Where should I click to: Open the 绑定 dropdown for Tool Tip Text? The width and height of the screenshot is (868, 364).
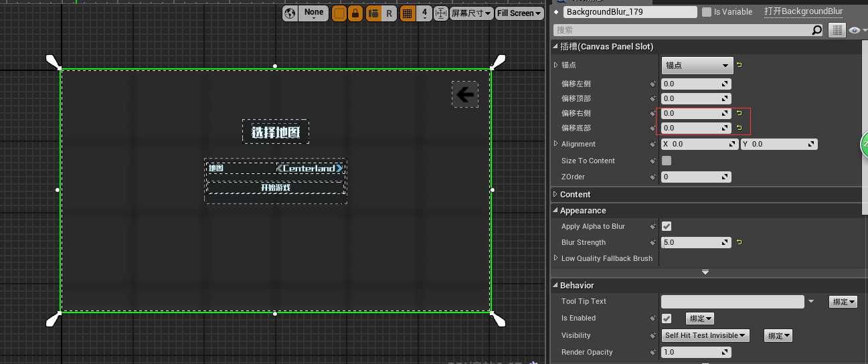tap(843, 302)
